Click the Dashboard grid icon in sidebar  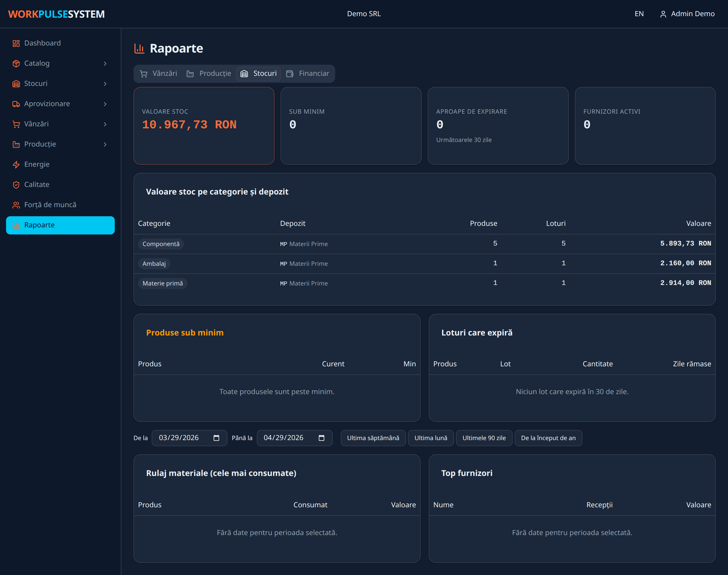click(16, 43)
